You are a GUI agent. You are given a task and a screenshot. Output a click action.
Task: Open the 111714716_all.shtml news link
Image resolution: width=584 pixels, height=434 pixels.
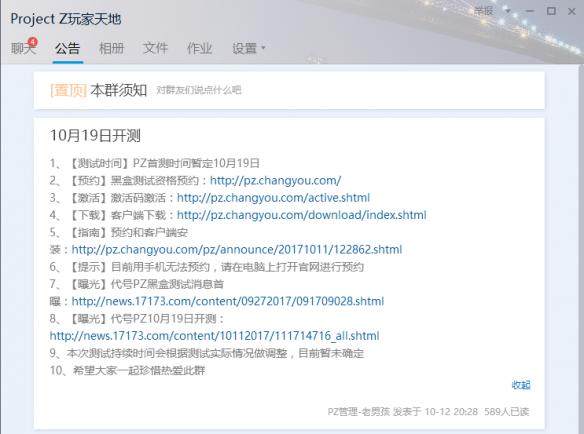pos(215,336)
